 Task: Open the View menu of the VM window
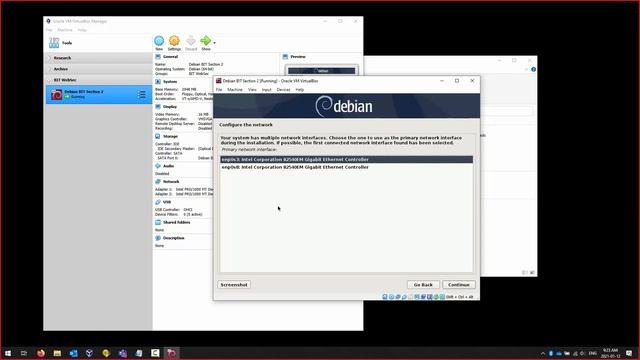tap(252, 90)
